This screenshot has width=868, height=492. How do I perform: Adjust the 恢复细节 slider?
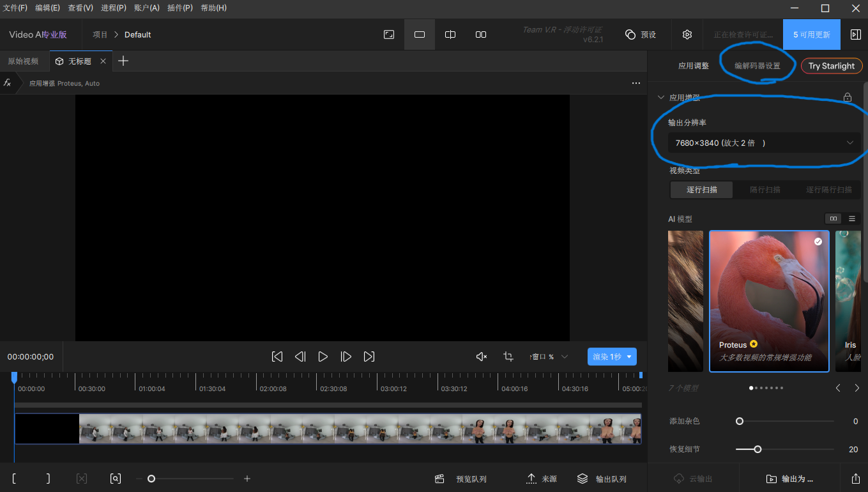pos(784,449)
